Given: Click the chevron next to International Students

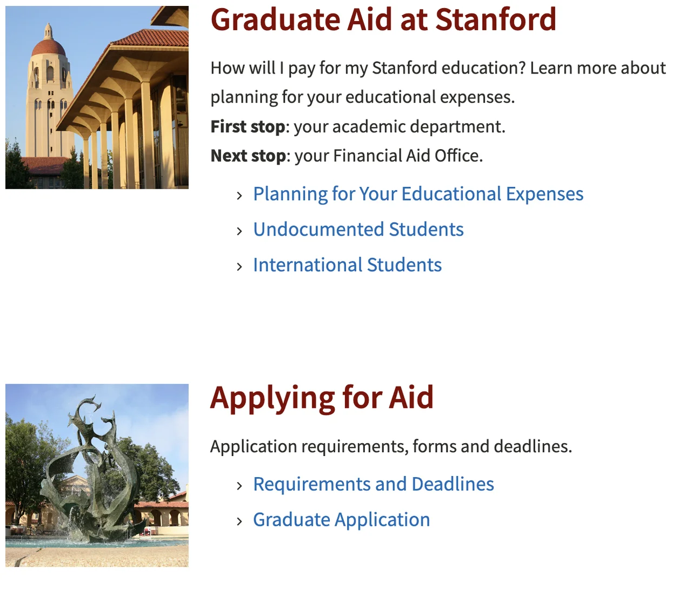Looking at the screenshot, I should pos(239,266).
